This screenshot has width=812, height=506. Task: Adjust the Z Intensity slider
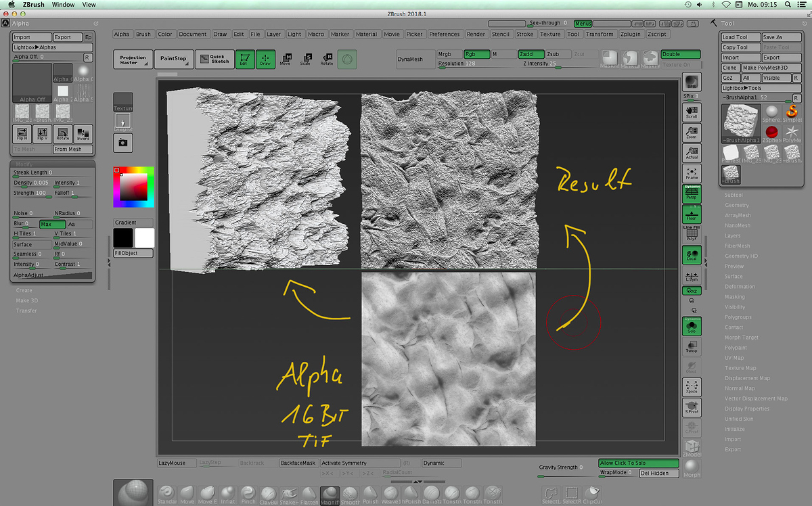(558, 64)
